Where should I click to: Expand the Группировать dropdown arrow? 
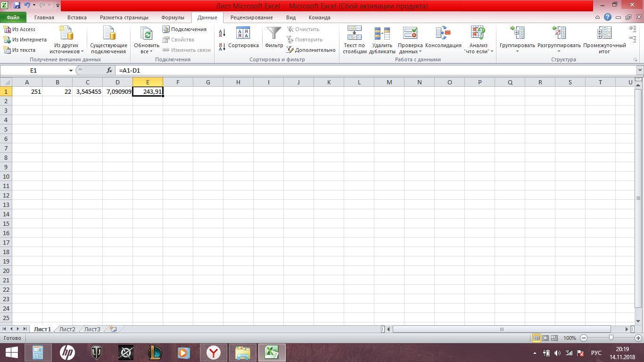click(x=517, y=51)
